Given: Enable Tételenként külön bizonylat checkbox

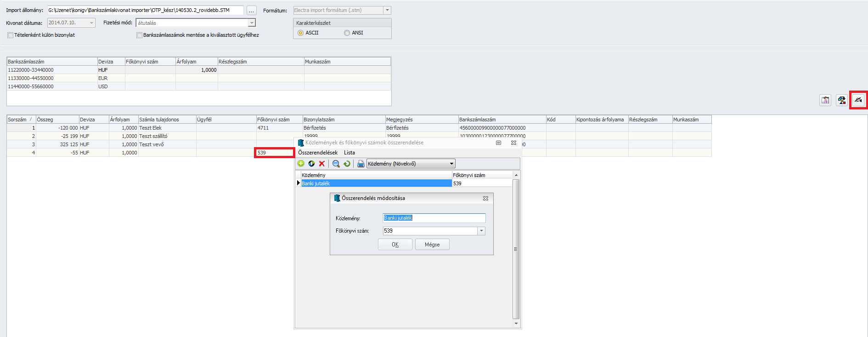Looking at the screenshot, I should point(10,35).
